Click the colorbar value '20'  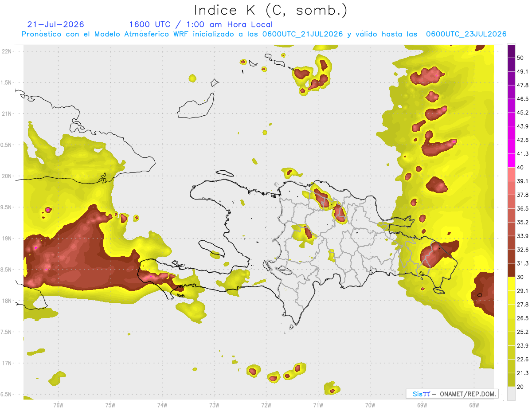[520, 387]
